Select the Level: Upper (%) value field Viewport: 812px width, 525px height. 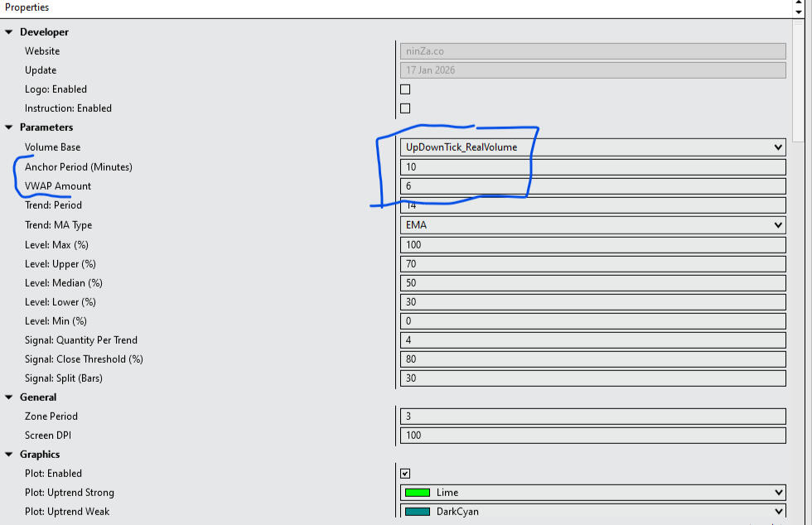592,264
